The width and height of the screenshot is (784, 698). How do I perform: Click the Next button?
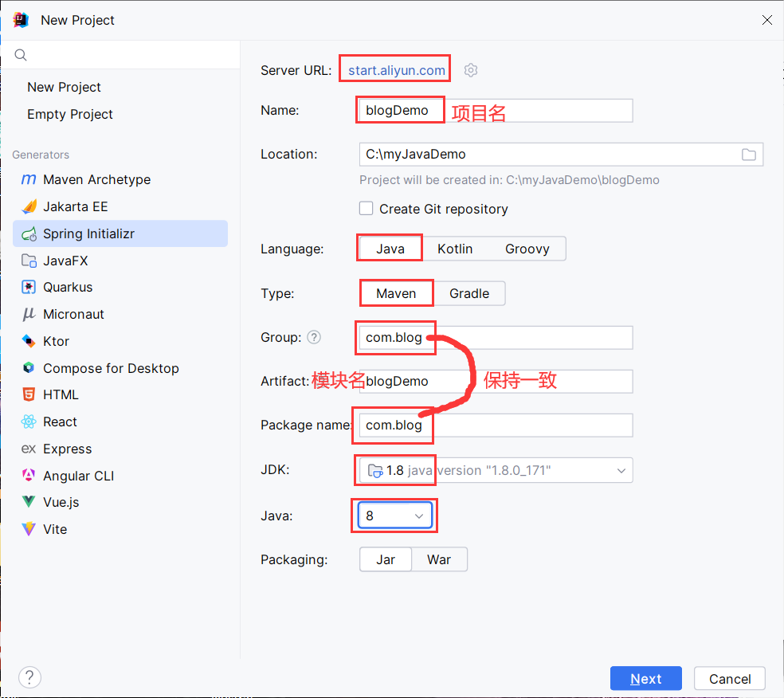point(645,679)
